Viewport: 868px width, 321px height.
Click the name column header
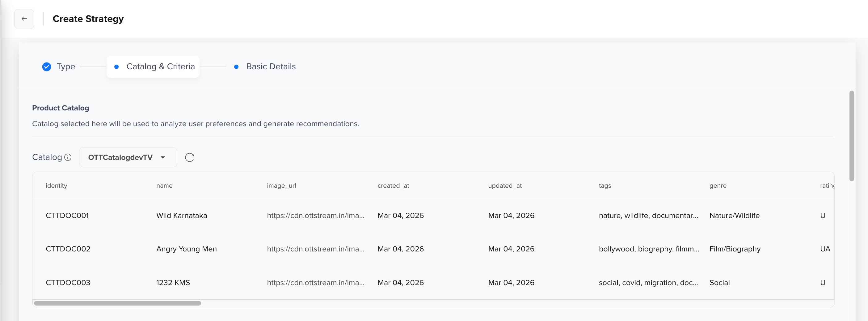(x=164, y=186)
